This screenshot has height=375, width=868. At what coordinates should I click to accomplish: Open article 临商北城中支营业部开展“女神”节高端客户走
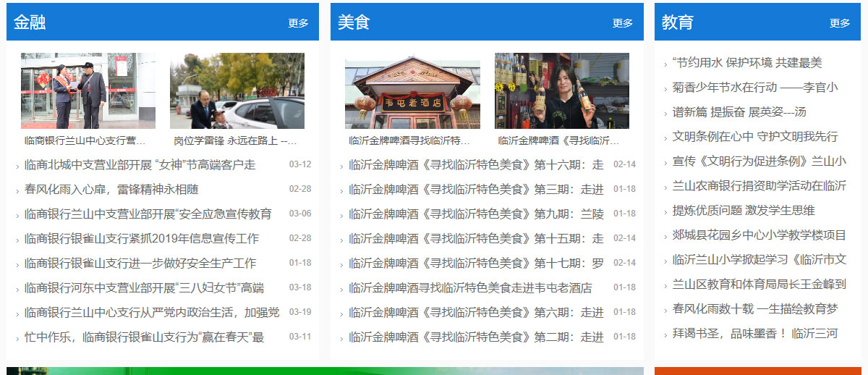140,165
